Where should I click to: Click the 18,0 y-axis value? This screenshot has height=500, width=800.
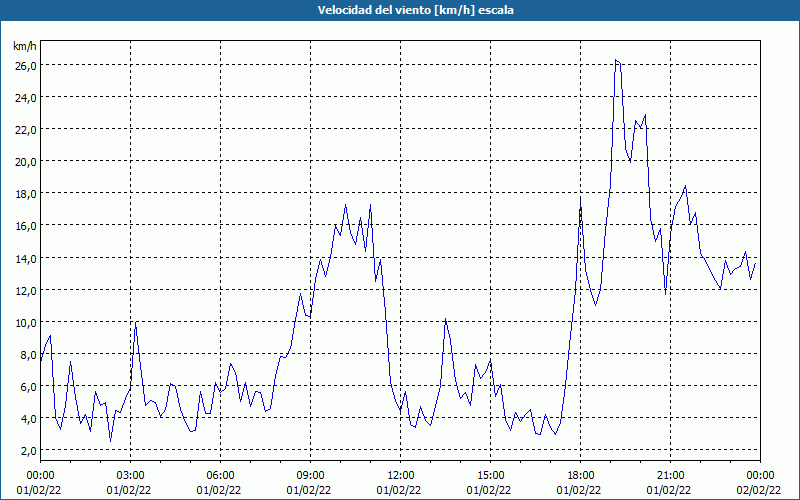25,194
